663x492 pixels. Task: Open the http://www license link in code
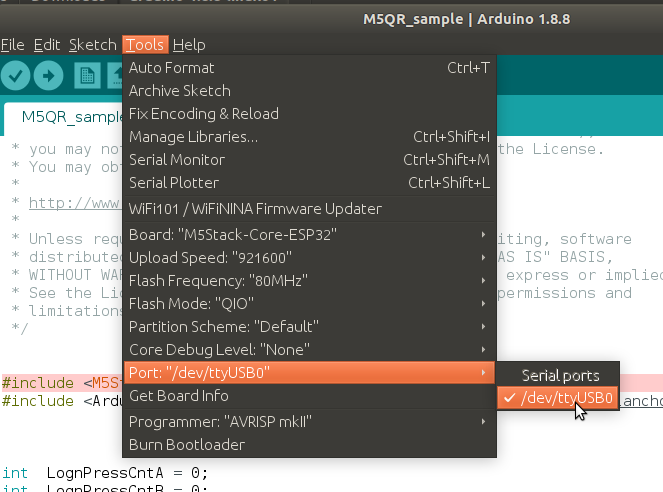point(75,203)
